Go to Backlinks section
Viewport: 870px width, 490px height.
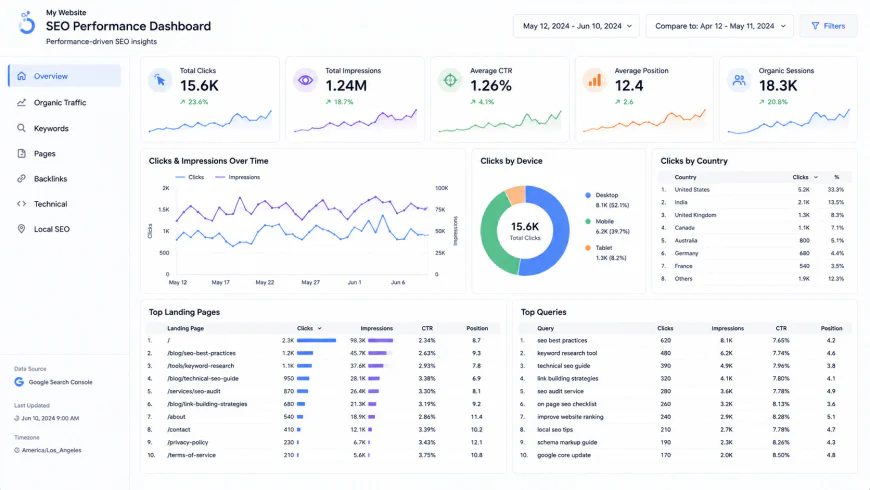tap(64, 179)
